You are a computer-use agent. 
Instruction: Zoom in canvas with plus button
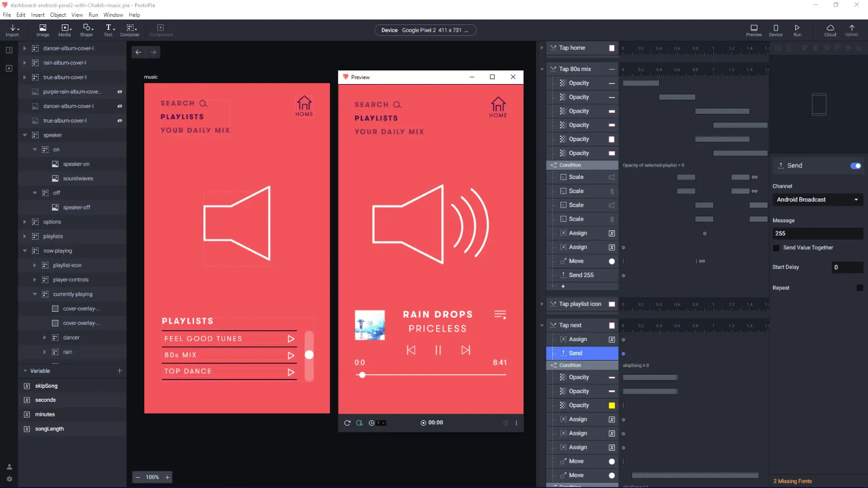tap(168, 477)
